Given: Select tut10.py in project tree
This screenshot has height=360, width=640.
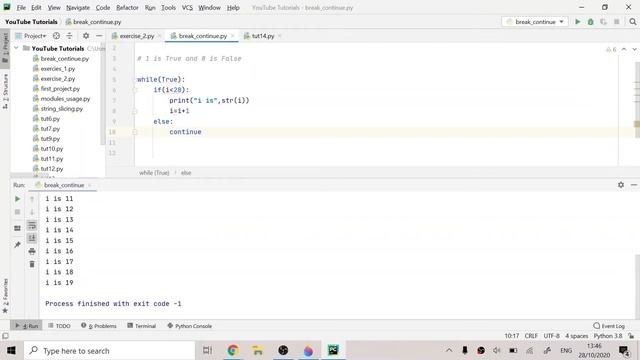Looking at the screenshot, I should [x=52, y=149].
